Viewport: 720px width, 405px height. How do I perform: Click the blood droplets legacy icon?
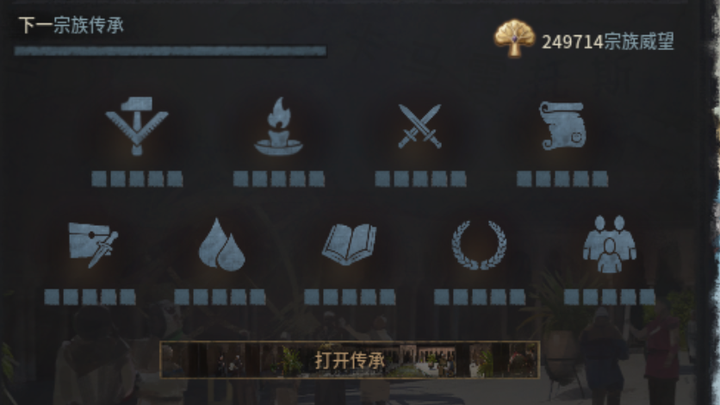tap(221, 244)
